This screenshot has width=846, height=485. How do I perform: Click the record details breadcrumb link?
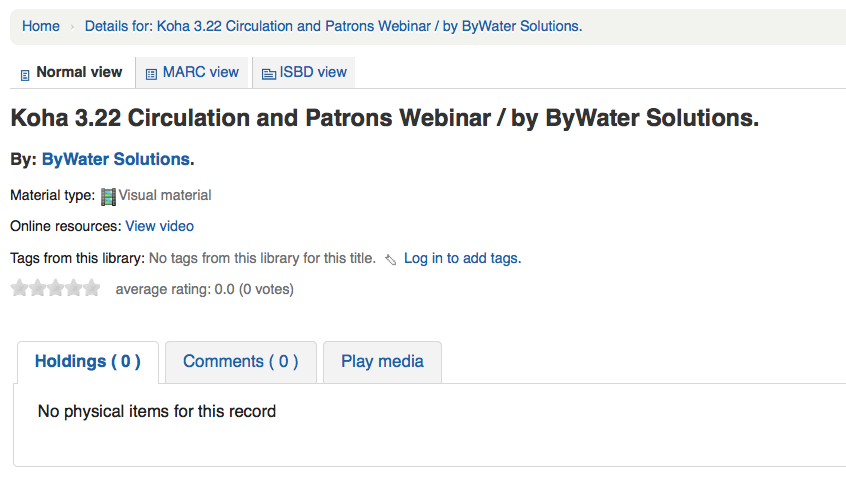point(333,26)
